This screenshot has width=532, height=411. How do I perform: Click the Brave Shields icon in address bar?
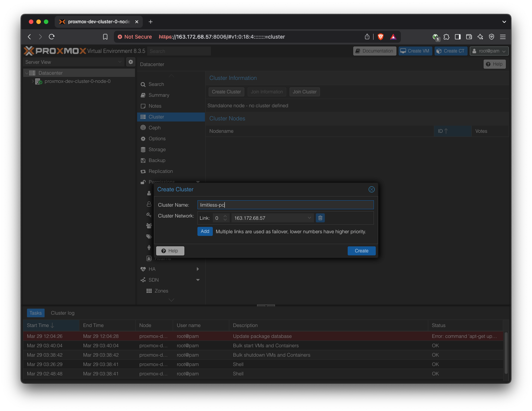[381, 37]
